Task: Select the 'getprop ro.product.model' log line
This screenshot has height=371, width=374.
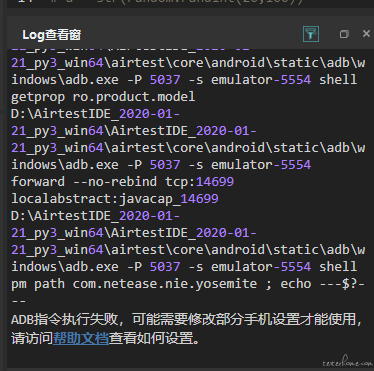Action: 103,97
